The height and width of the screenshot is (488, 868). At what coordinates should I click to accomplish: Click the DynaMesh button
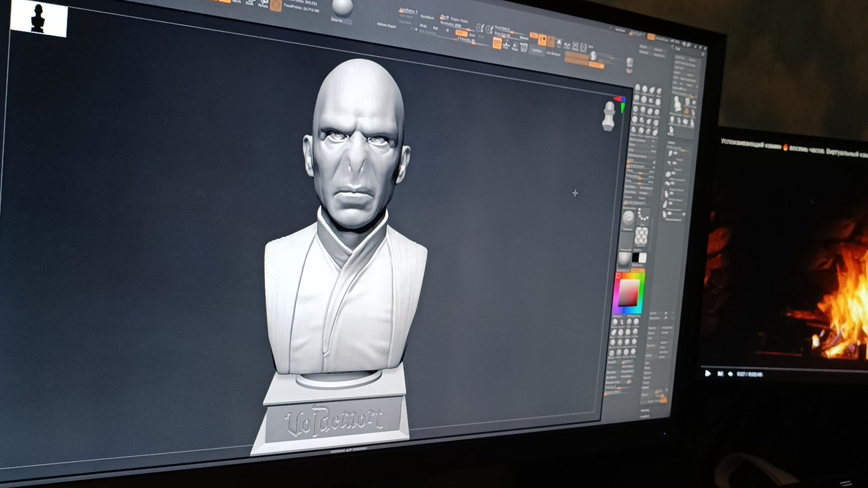point(427,17)
